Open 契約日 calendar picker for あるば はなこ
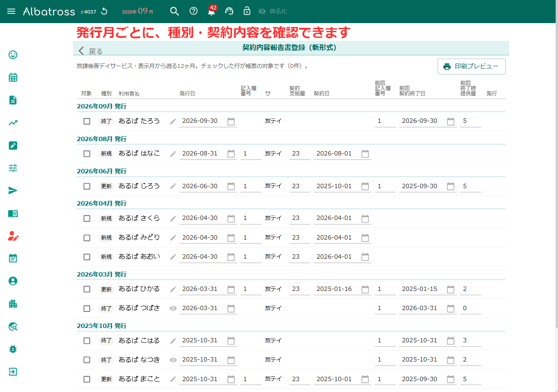 tap(365, 154)
